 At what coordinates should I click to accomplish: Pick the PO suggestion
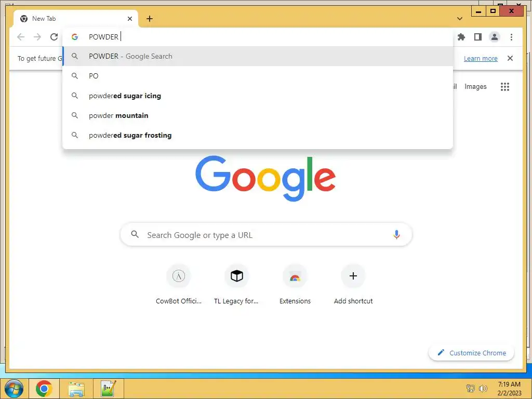click(258, 76)
